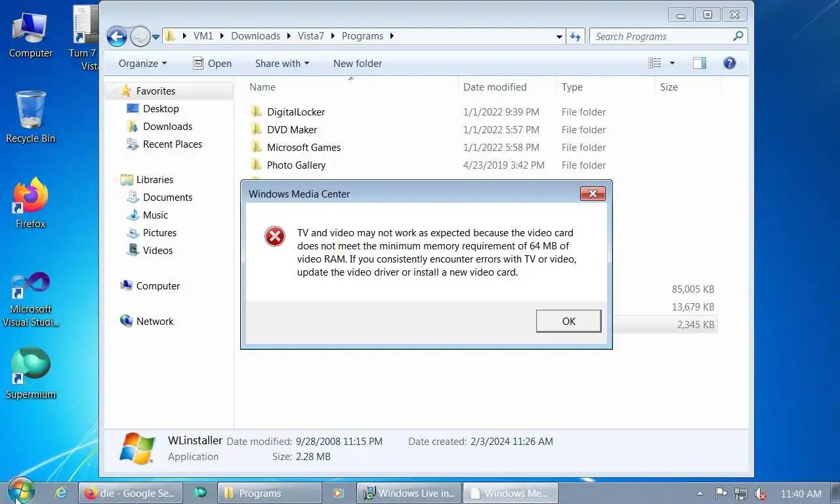Change your view icon button
The height and width of the screenshot is (504, 840).
click(x=655, y=63)
